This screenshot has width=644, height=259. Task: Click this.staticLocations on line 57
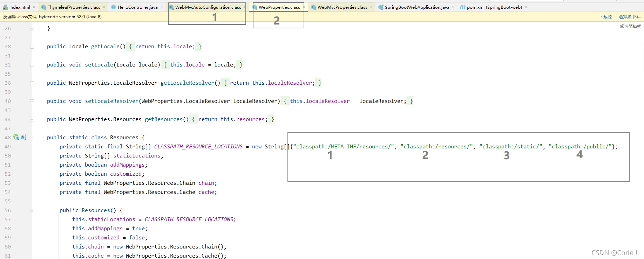pyautogui.click(x=104, y=219)
